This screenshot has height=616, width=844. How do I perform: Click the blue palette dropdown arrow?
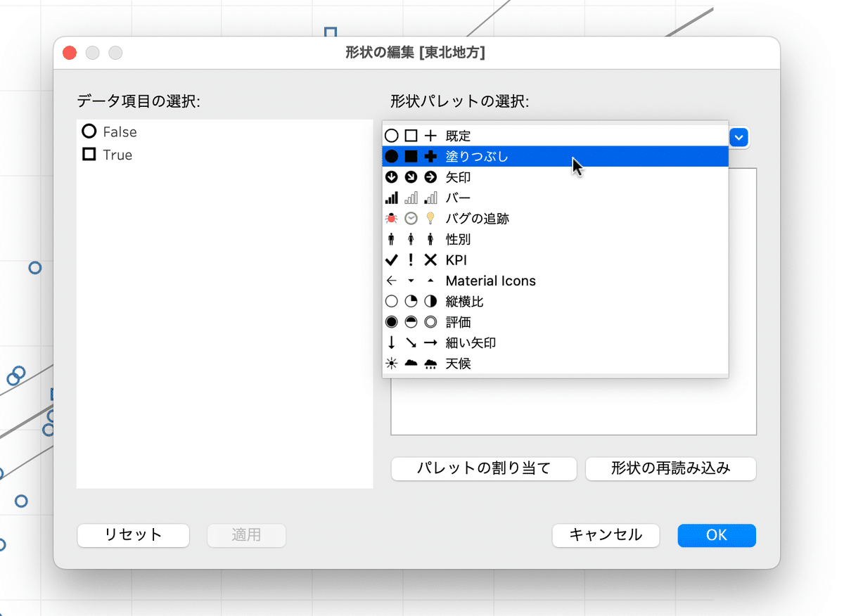pyautogui.click(x=738, y=137)
